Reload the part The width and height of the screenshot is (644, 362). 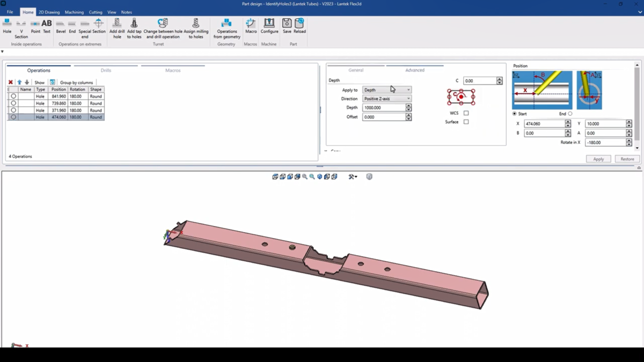click(x=299, y=27)
